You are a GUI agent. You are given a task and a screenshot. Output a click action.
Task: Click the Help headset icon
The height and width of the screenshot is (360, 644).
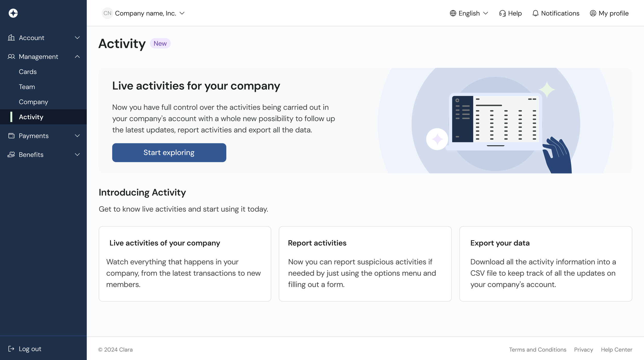tap(502, 13)
